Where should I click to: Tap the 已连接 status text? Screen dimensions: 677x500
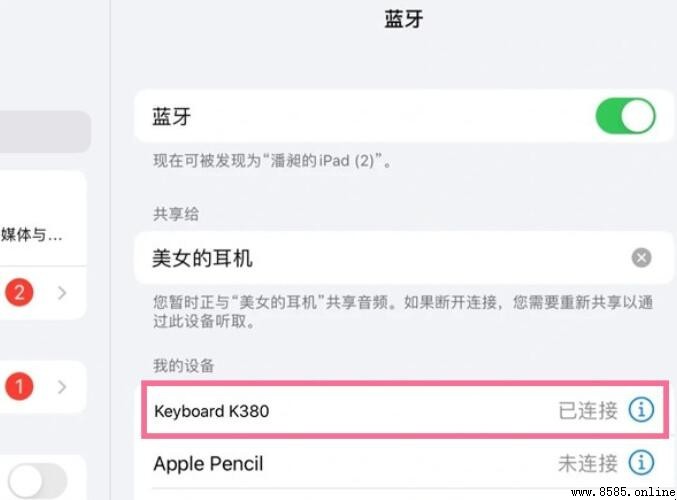588,410
